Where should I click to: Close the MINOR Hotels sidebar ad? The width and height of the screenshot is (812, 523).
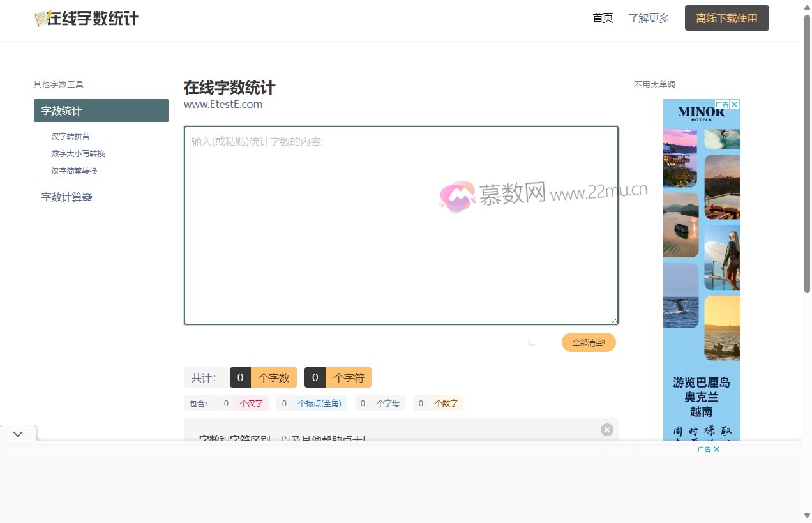[735, 104]
